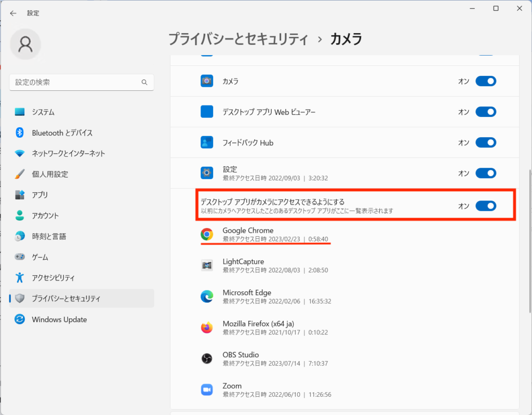Disable camera access for フィードバック Hub

point(486,143)
